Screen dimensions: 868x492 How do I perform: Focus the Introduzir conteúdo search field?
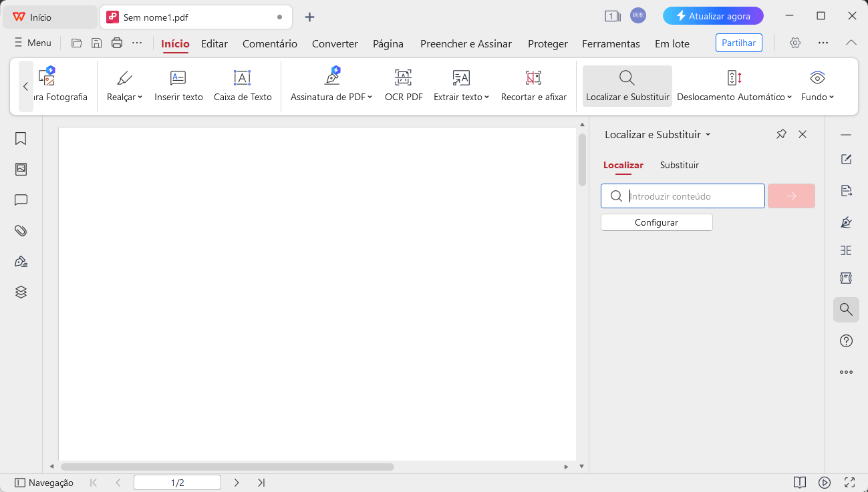683,196
